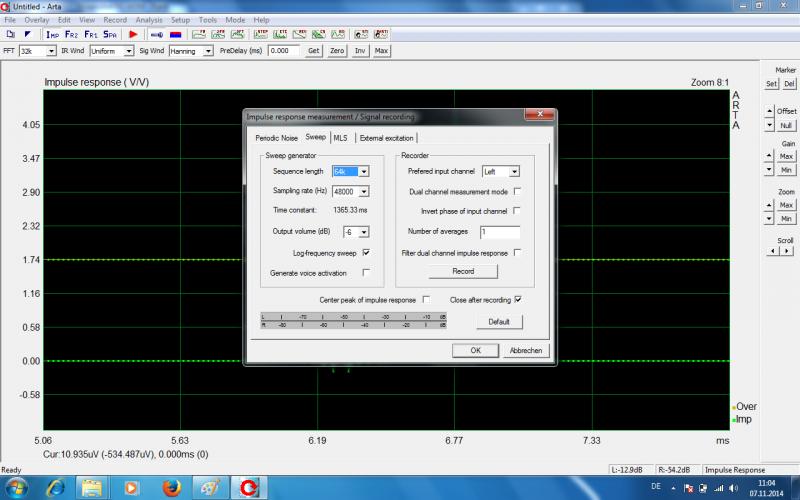Click the Fr1 single-channel frequency response icon
Image resolution: width=800 pixels, height=500 pixels.
(90, 34)
